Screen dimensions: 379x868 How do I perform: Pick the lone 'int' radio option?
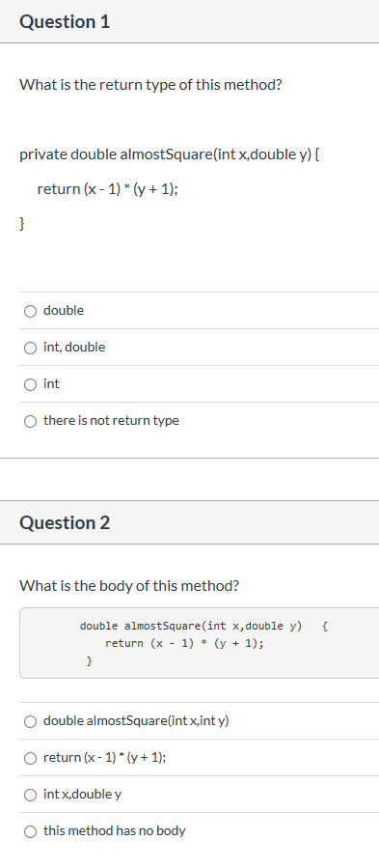[30, 384]
